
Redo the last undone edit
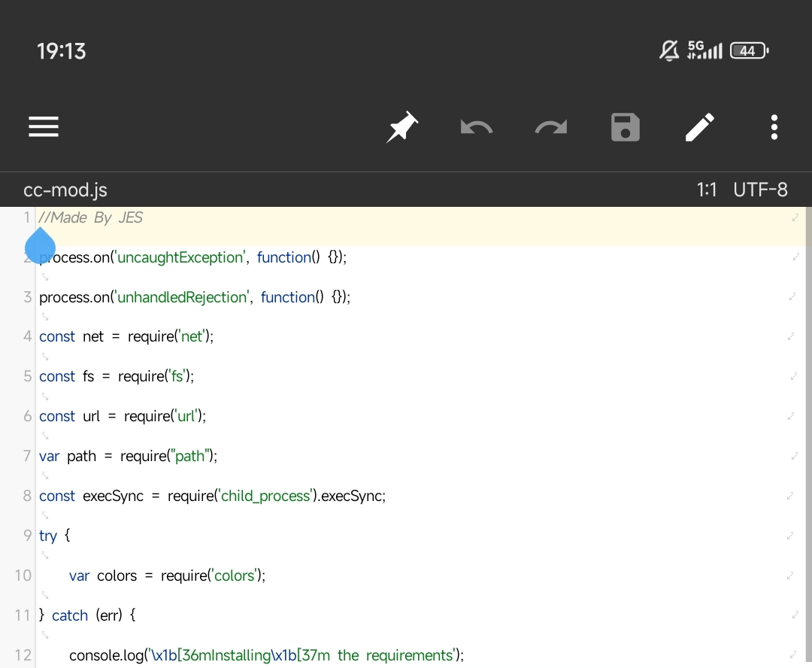550,127
